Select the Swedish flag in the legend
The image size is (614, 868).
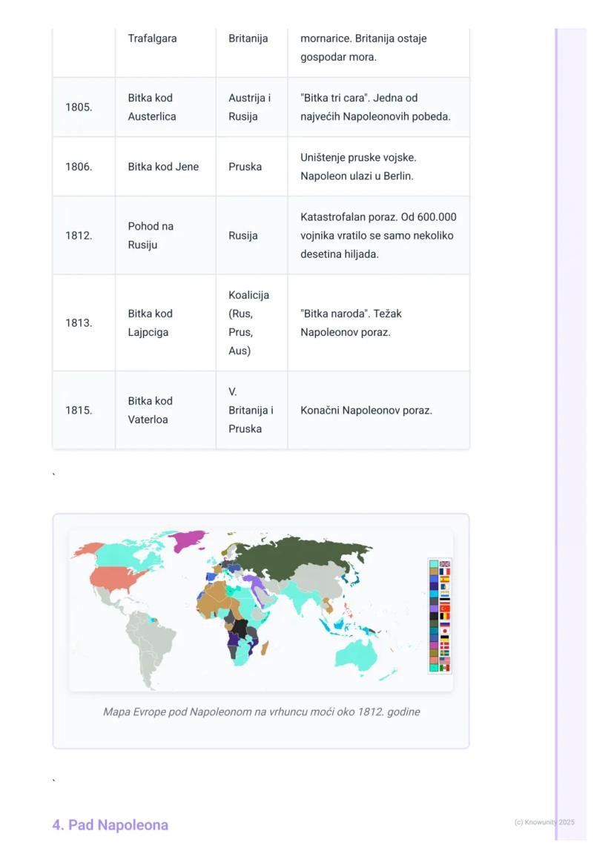pos(445,653)
